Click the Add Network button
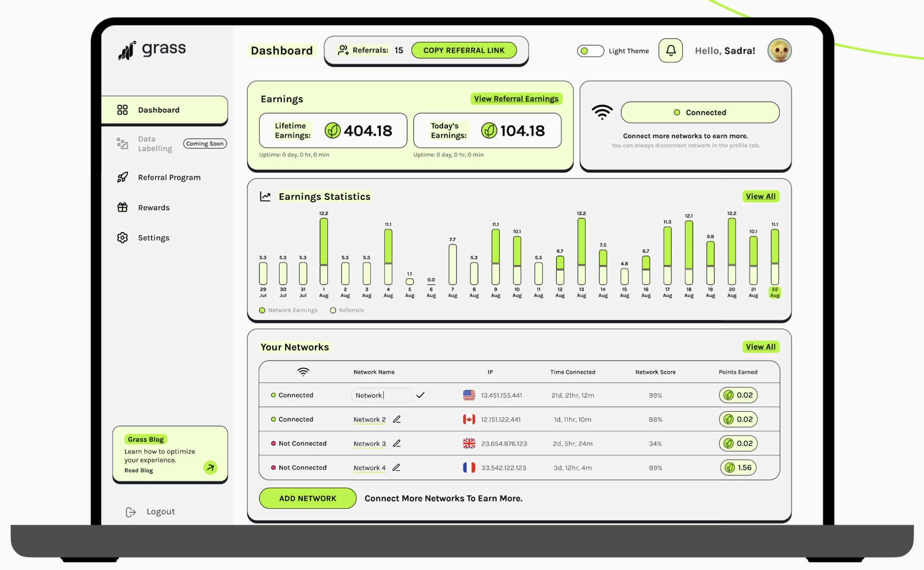This screenshot has width=924, height=570. tap(307, 498)
